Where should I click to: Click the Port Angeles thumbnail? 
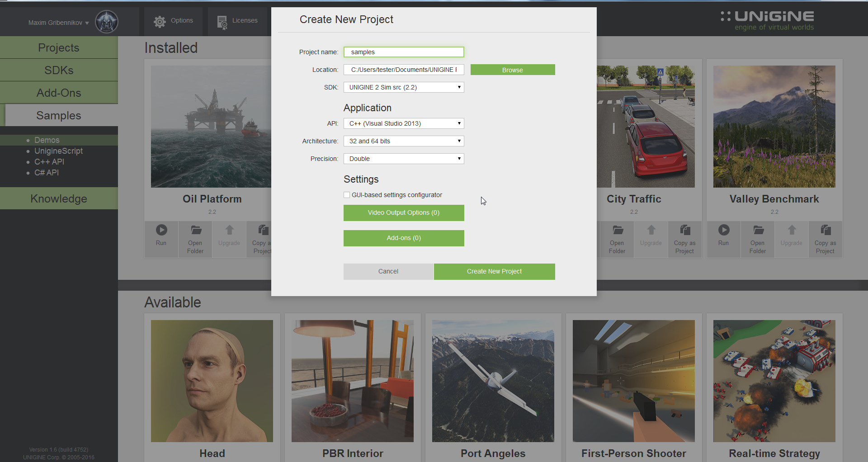493,381
